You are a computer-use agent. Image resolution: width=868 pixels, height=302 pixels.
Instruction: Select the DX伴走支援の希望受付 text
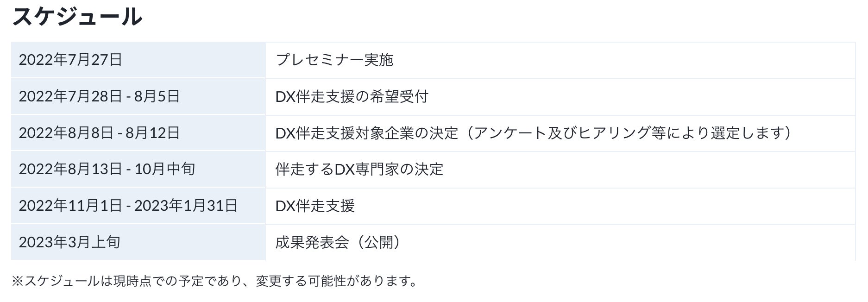[x=352, y=96]
